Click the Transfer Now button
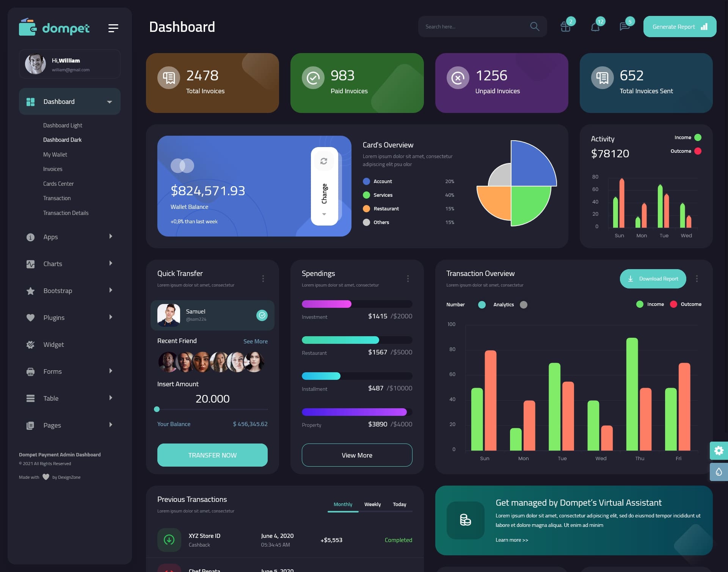 [x=212, y=455]
